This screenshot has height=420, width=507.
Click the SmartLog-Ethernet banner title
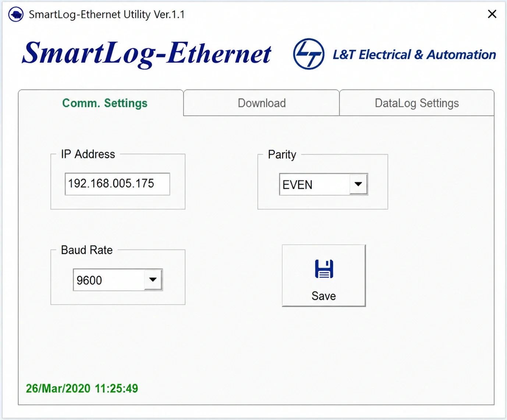pos(146,54)
